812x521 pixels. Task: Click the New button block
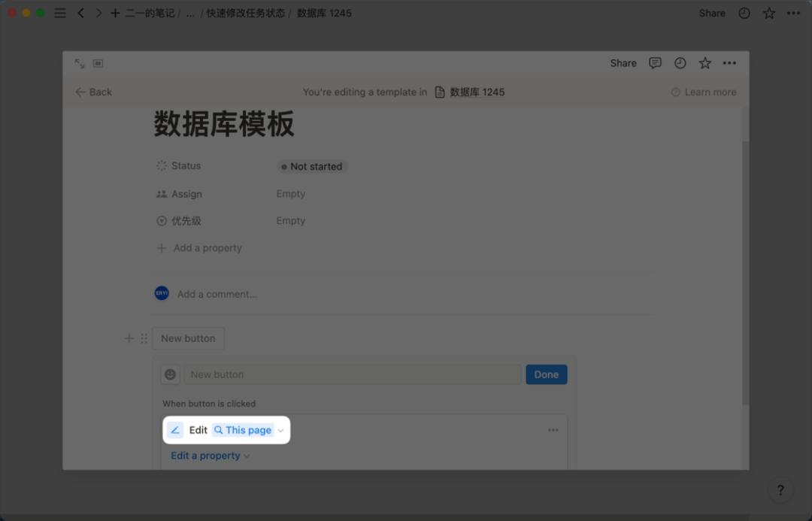tap(188, 338)
